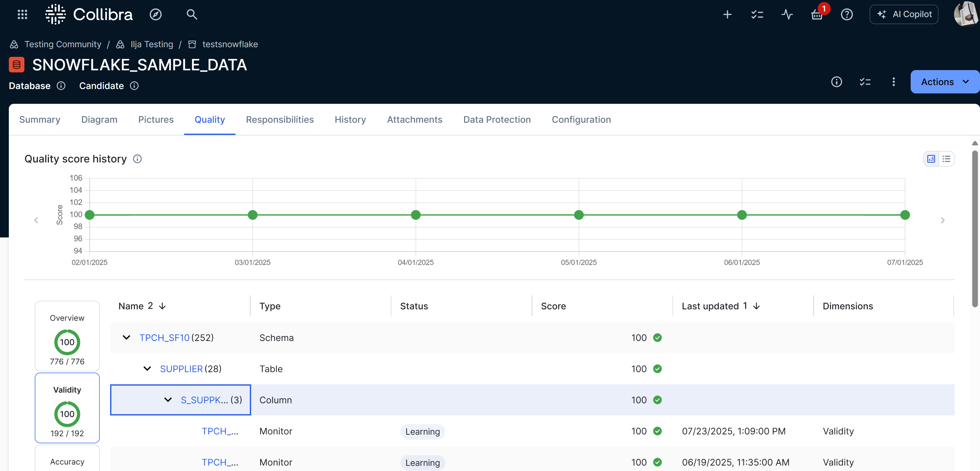Collapse the TPCH_SF10 schema row
980x471 pixels.
(x=127, y=338)
